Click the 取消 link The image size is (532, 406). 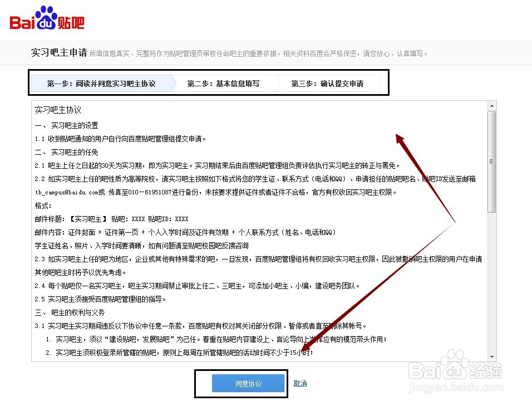[x=299, y=383]
